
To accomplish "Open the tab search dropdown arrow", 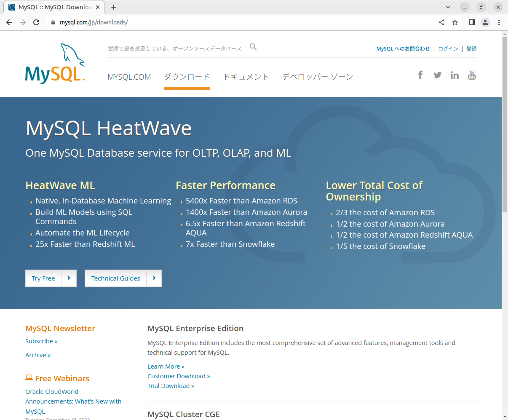I will tap(448, 7).
